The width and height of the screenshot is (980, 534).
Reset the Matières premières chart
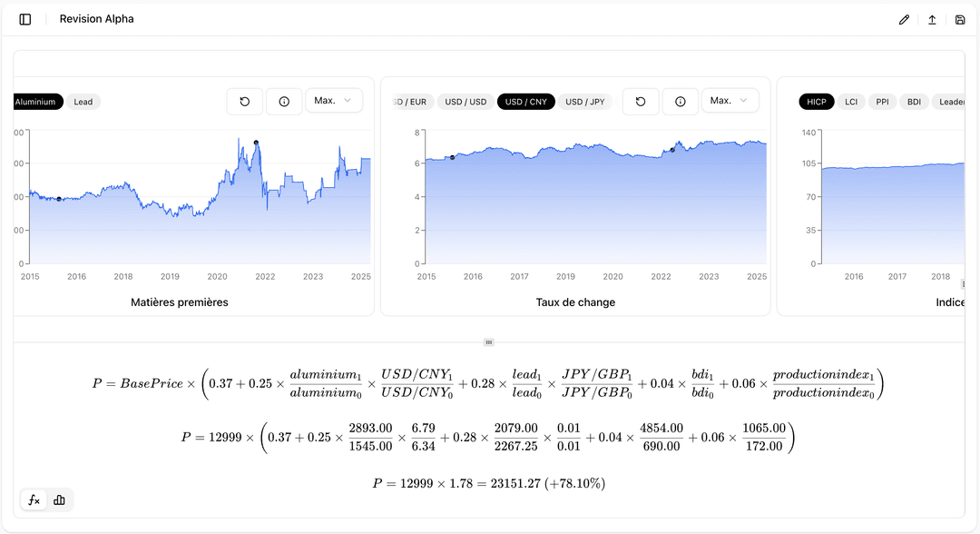click(244, 102)
